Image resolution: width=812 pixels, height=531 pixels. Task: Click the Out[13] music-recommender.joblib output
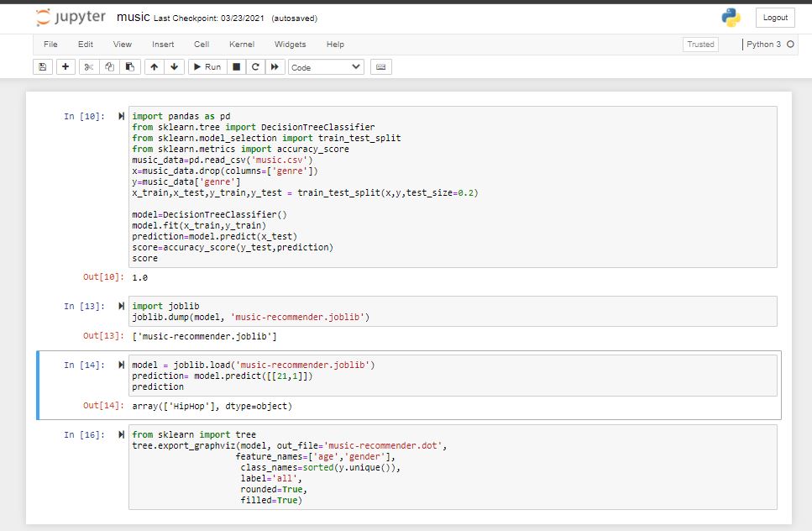coord(204,337)
